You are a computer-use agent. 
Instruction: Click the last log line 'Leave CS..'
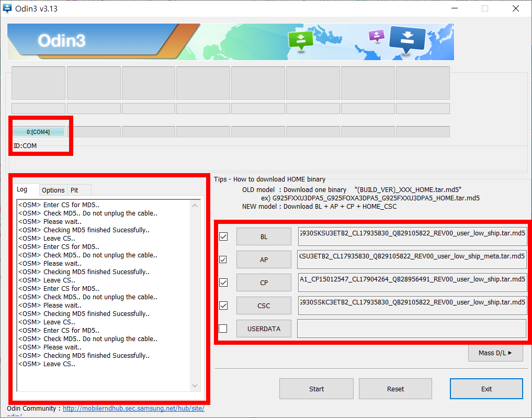[x=47, y=364]
